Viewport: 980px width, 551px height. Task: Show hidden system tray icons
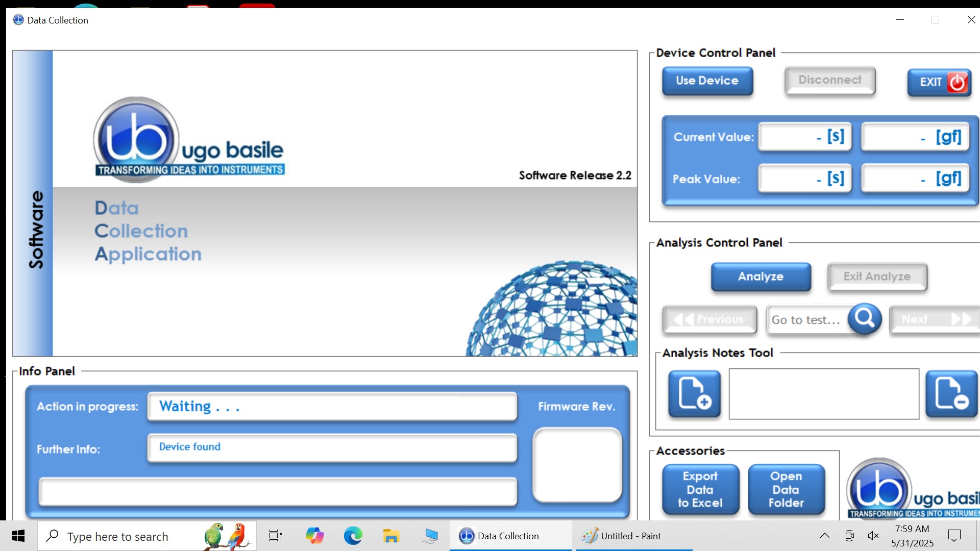click(824, 536)
